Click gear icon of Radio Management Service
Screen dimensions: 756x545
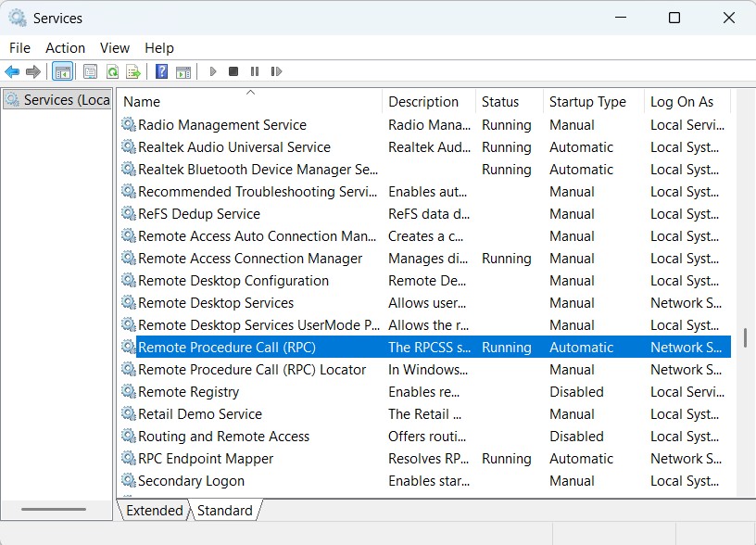point(128,124)
